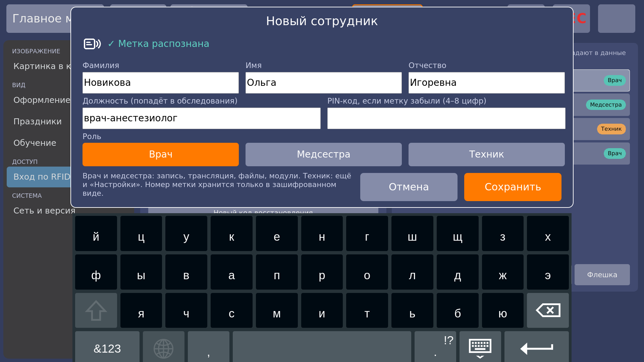
Task: Tap the ж key
Action: pos(502,272)
